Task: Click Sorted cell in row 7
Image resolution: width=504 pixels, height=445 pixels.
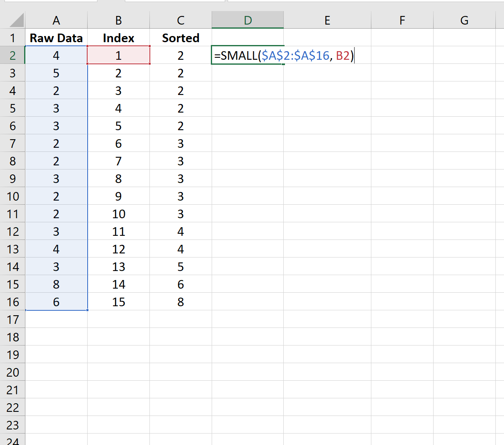Action: [181, 143]
